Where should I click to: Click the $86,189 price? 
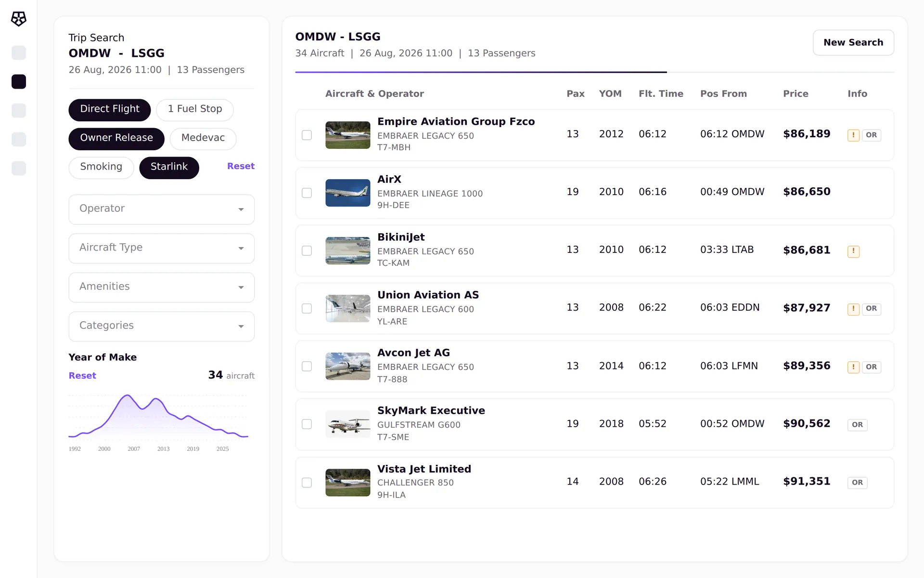pos(807,134)
